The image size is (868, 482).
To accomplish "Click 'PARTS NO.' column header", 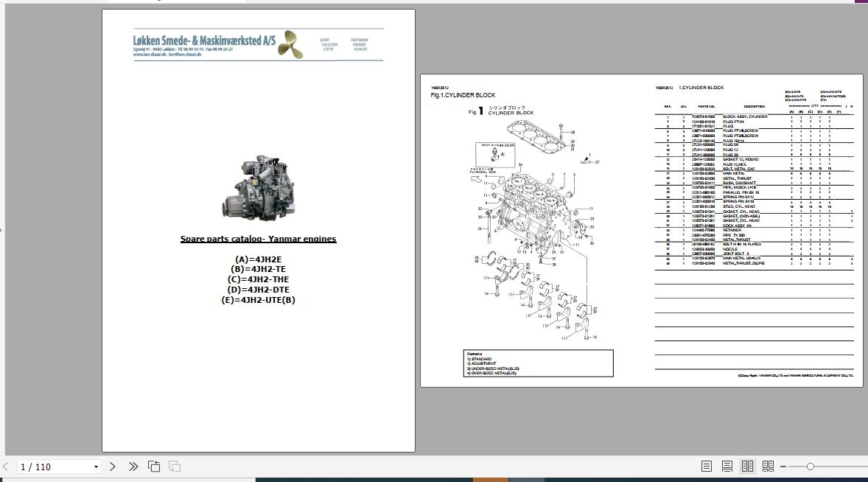I will pyautogui.click(x=707, y=106).
